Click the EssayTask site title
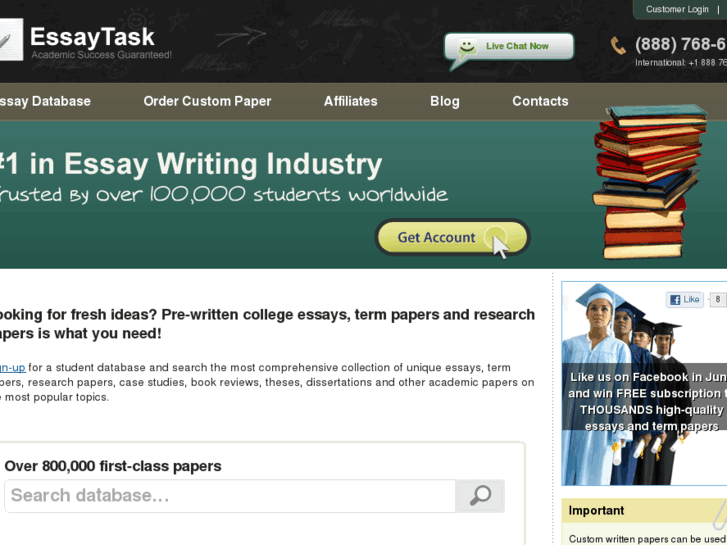Screen dimensions: 727x545 point(92,37)
